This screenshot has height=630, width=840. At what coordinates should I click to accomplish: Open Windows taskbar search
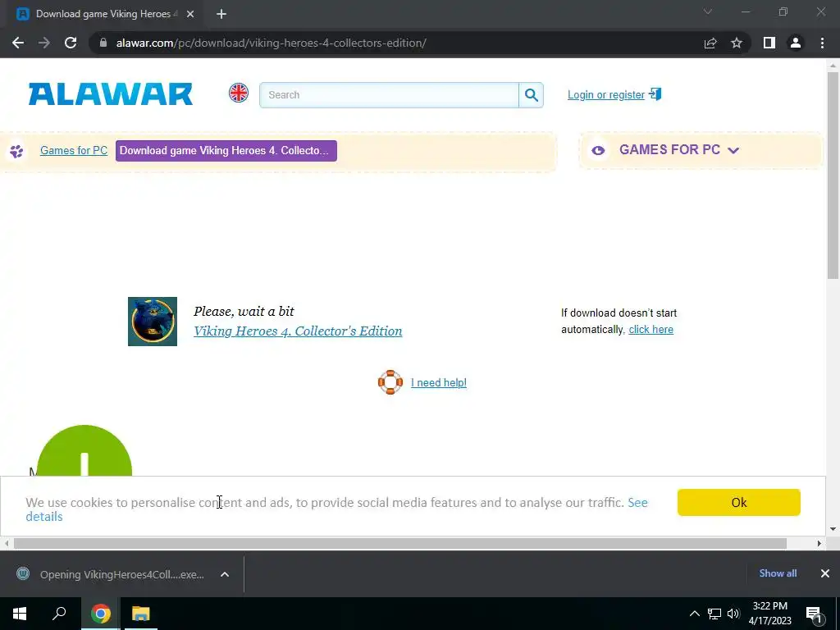pyautogui.click(x=59, y=614)
